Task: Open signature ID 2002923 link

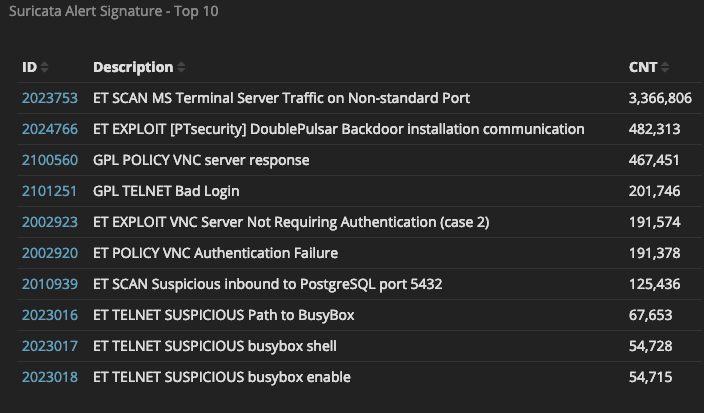Action: (x=50, y=222)
